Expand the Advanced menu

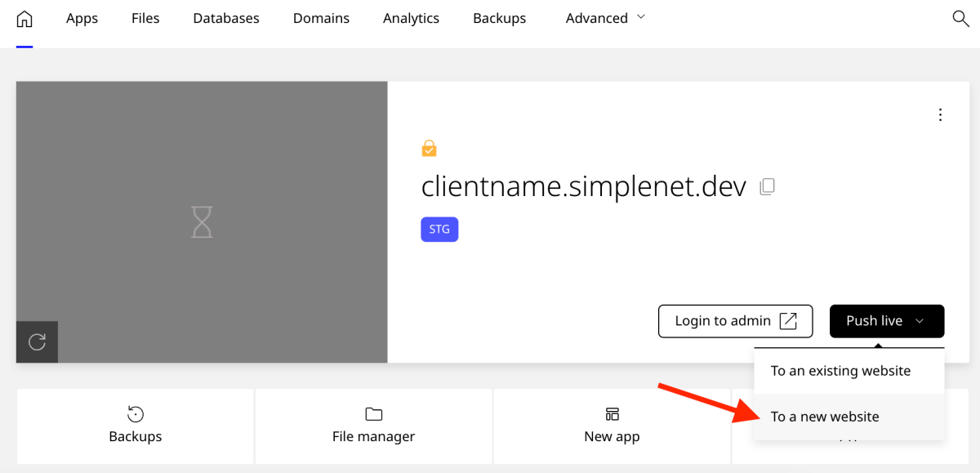(x=605, y=18)
